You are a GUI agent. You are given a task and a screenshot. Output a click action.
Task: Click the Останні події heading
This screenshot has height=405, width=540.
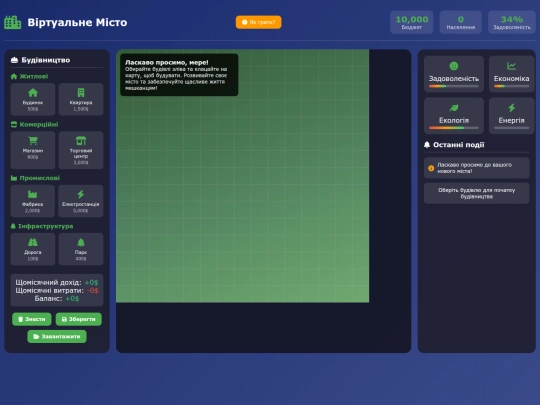[459, 145]
